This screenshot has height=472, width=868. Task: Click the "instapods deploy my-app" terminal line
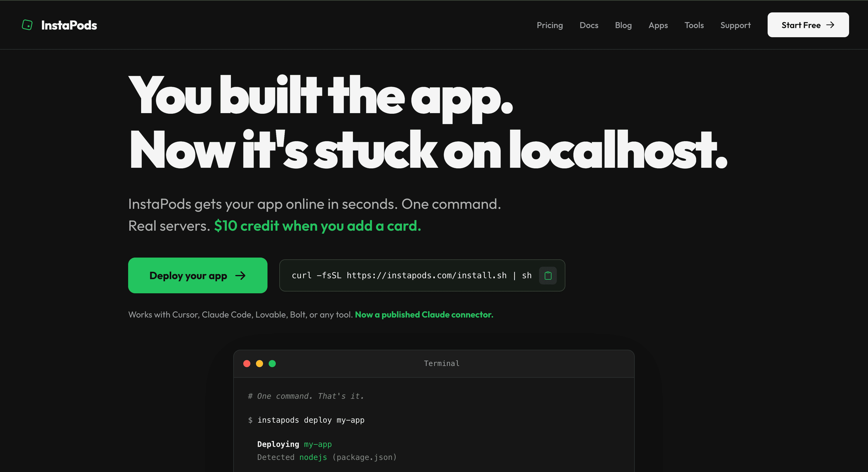click(311, 420)
